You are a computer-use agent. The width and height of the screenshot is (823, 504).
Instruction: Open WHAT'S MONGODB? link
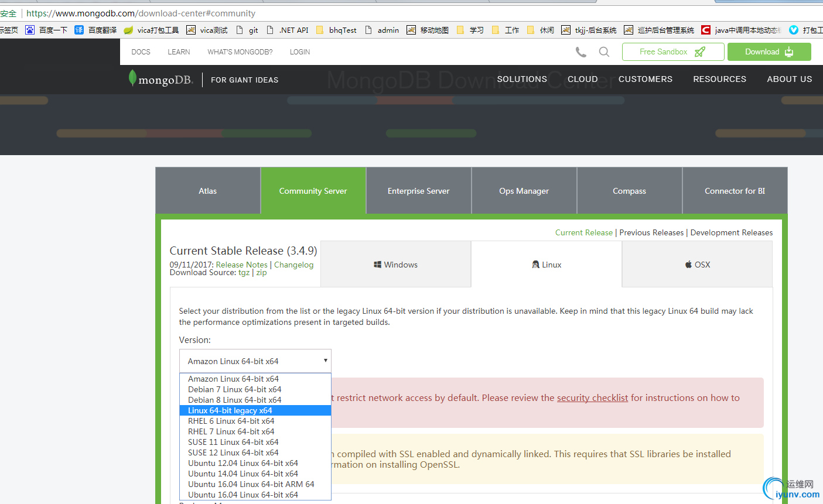(x=240, y=52)
